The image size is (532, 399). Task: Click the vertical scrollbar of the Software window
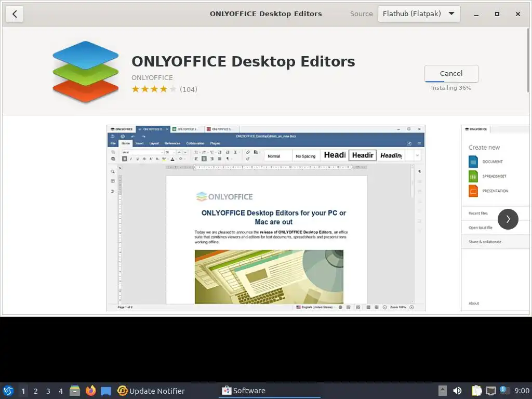(528, 61)
